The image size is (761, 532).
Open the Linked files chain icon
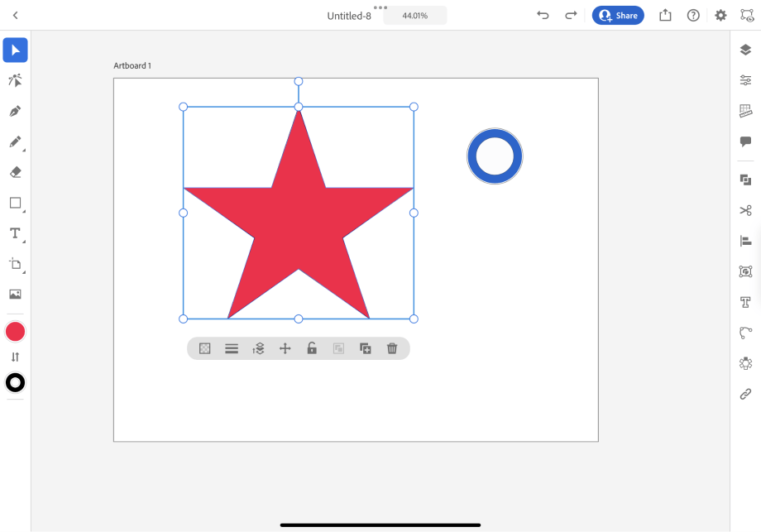click(x=745, y=394)
